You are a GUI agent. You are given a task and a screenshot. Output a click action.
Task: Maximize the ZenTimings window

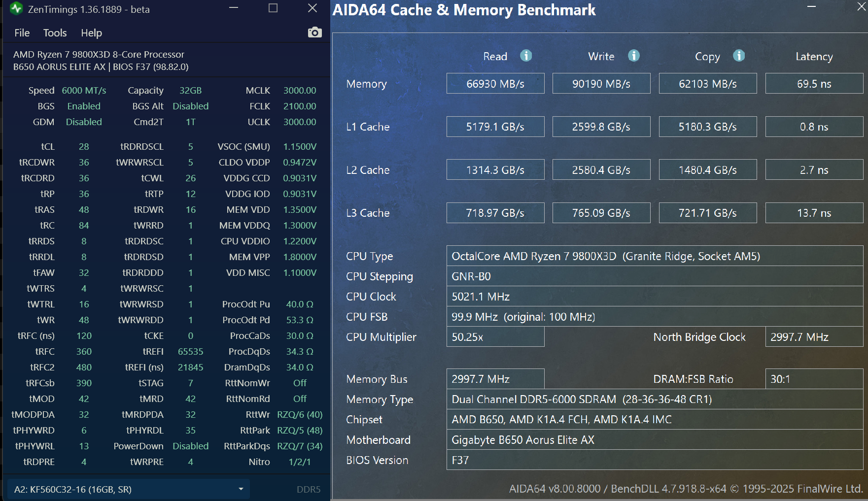[x=273, y=8]
